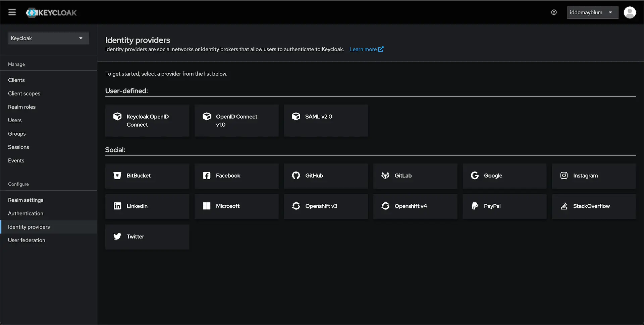Image resolution: width=644 pixels, height=325 pixels.
Task: Click the Twitter bird icon
Action: [117, 236]
